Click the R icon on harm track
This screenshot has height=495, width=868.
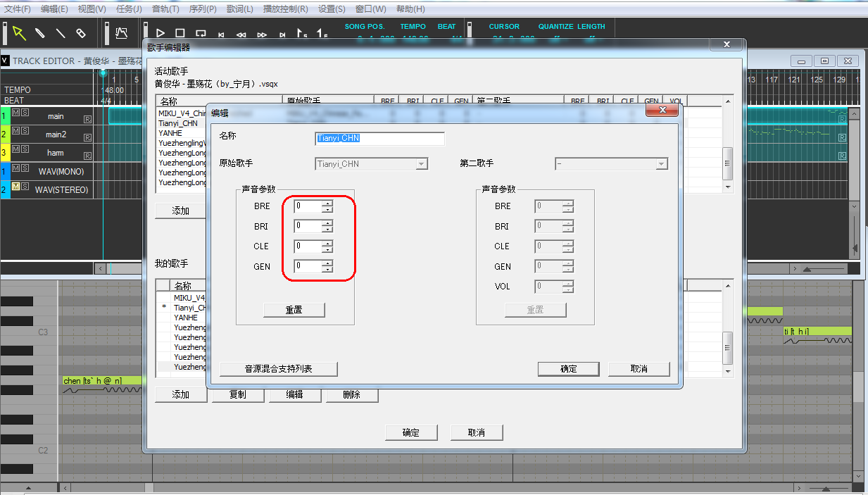87,156
